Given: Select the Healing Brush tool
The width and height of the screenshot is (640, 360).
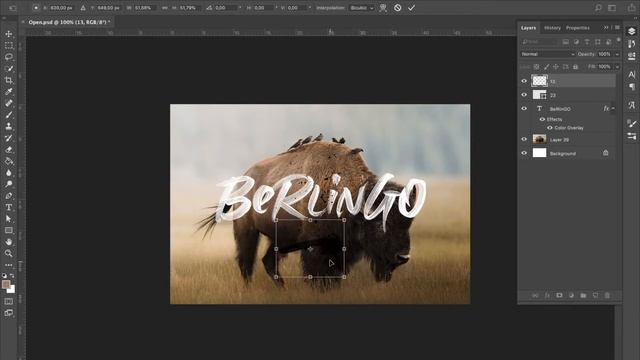Looking at the screenshot, I should pyautogui.click(x=9, y=103).
